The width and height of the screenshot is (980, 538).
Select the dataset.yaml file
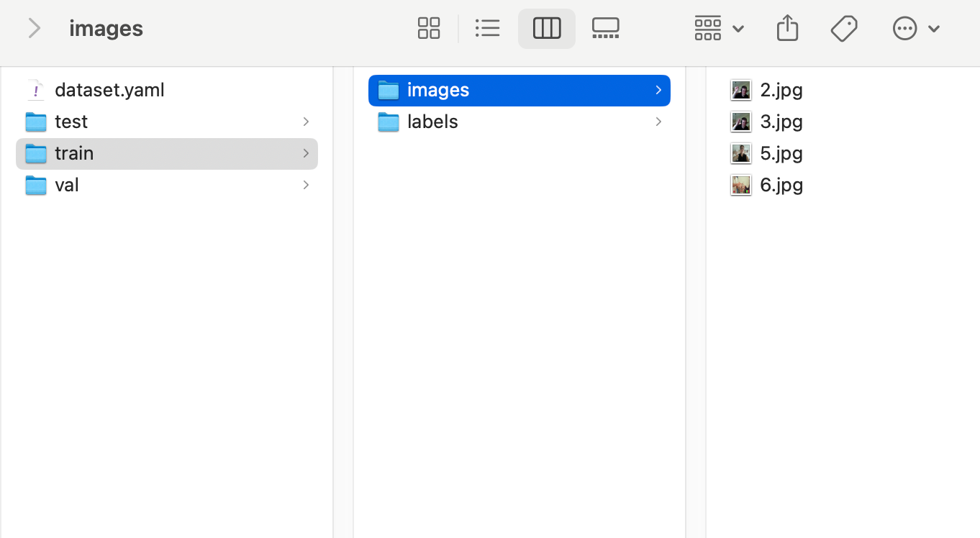coord(109,90)
